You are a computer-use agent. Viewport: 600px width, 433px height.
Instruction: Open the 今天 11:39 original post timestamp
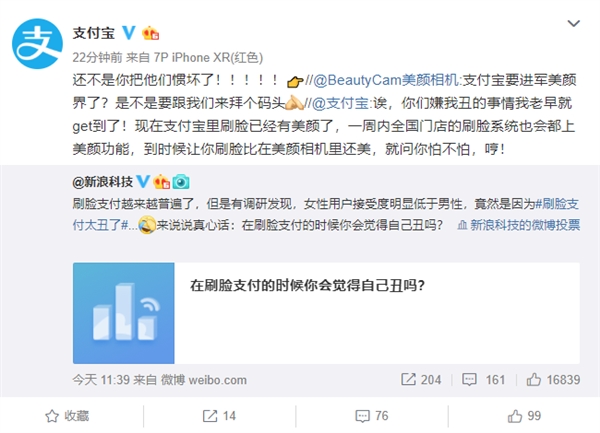click(101, 380)
